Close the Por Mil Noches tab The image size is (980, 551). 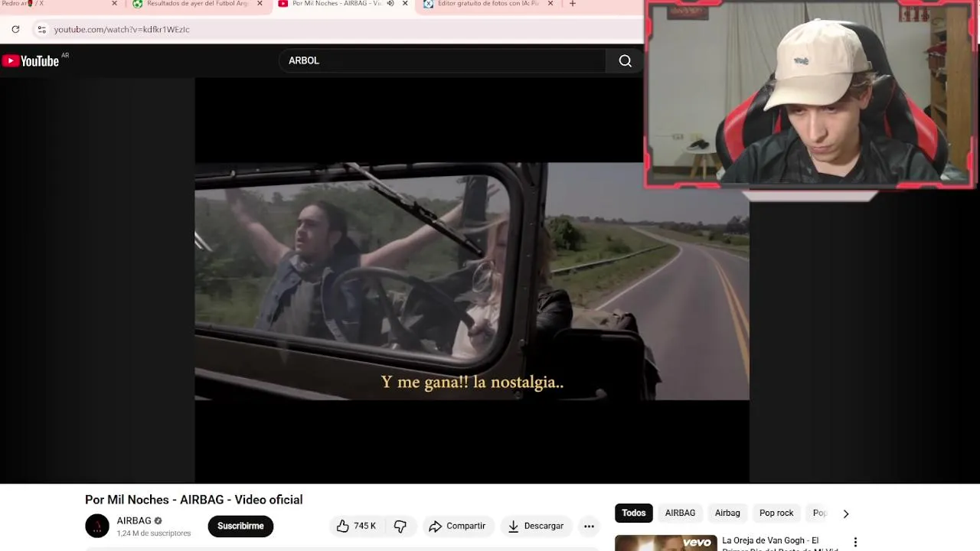(x=405, y=4)
